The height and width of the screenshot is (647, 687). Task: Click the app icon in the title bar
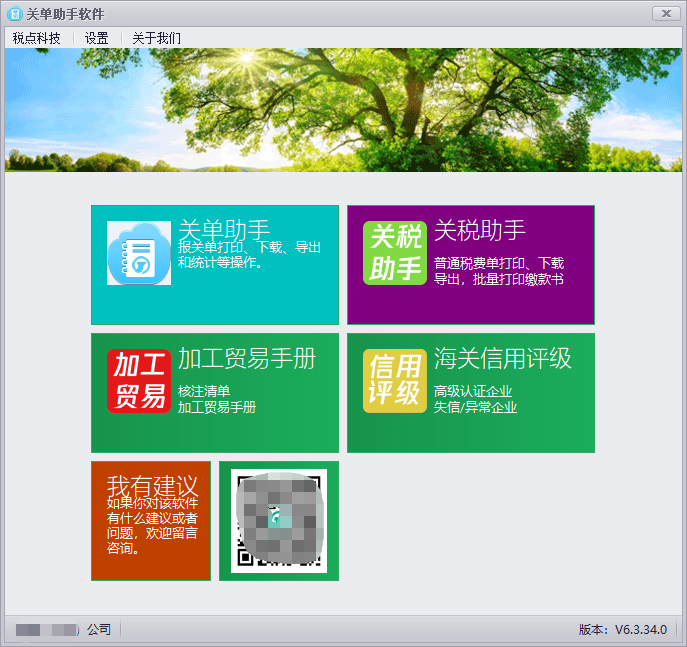pyautogui.click(x=14, y=13)
